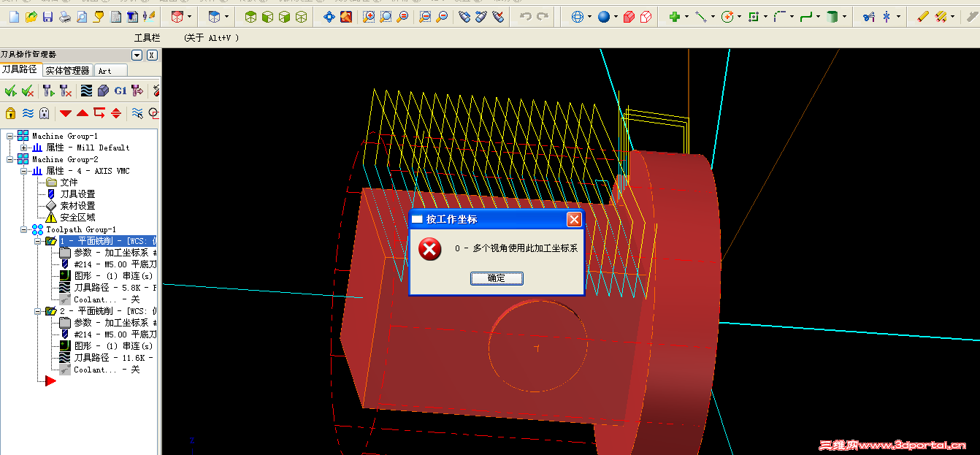
Task: Move insert arrow down with red triangle
Action: [x=66, y=113]
